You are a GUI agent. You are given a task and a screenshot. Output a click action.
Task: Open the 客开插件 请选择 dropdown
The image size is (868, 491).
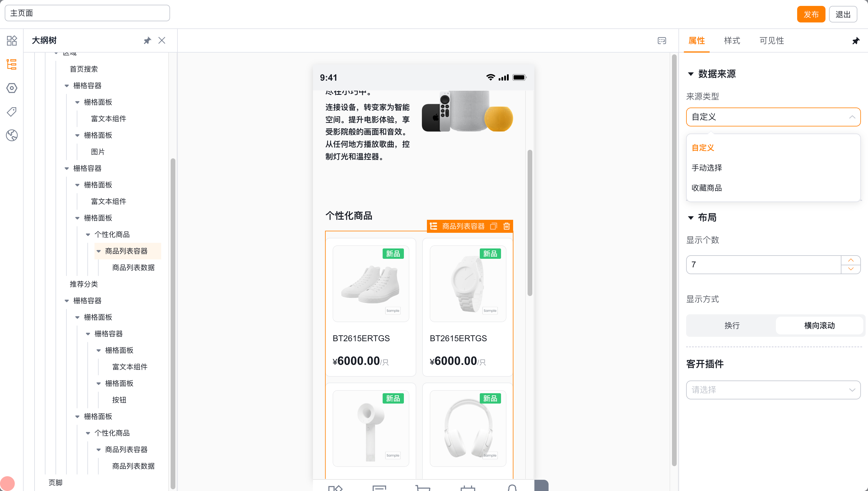[x=773, y=390]
